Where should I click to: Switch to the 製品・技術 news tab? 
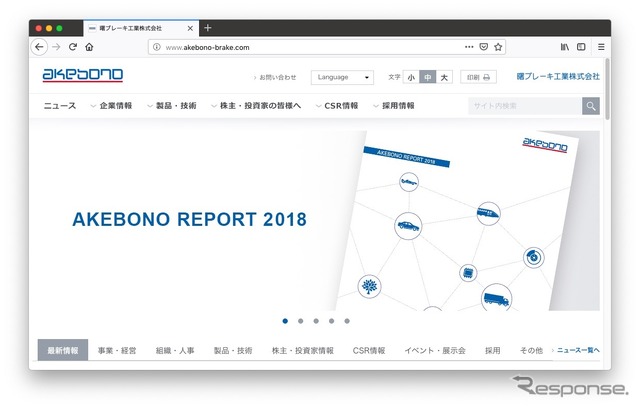coord(233,350)
